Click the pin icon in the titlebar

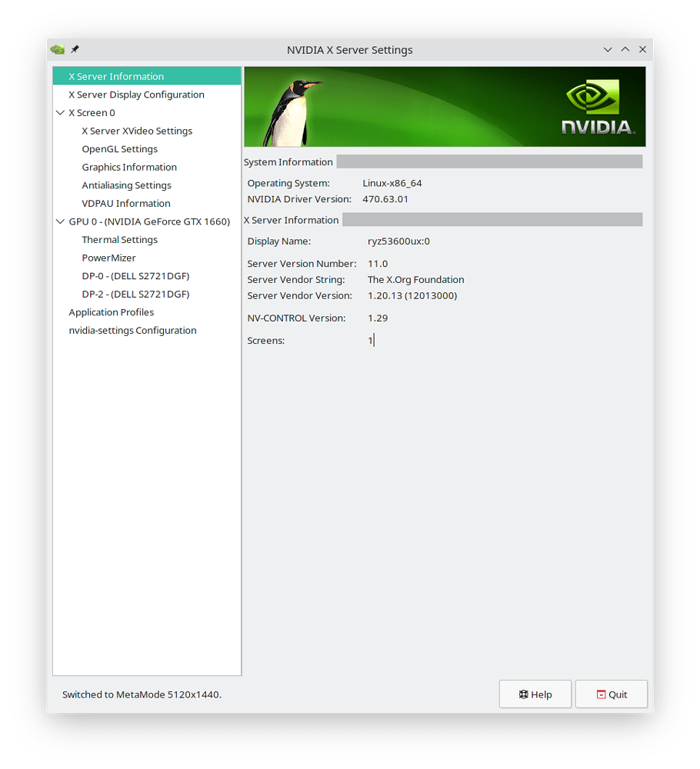75,48
